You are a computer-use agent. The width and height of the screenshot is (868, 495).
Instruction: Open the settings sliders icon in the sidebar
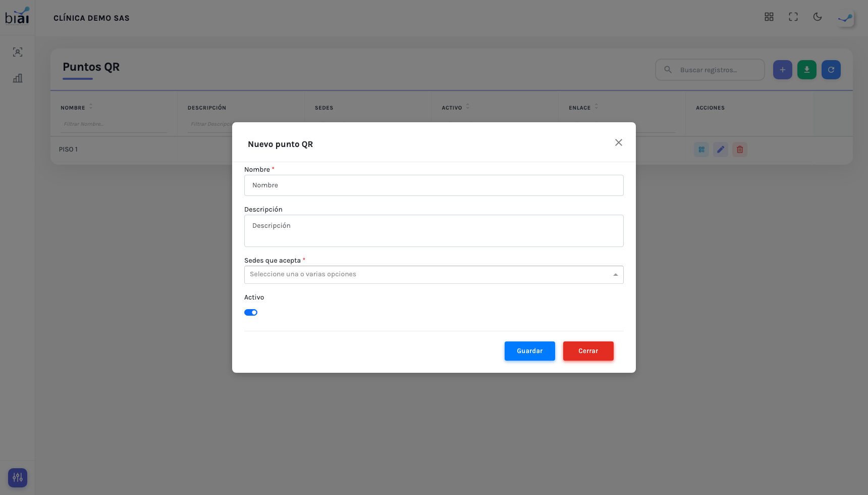click(18, 477)
